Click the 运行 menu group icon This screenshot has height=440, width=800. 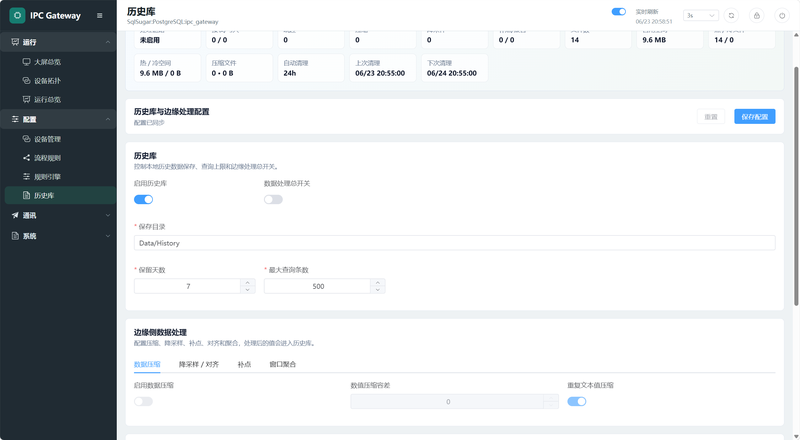15,42
